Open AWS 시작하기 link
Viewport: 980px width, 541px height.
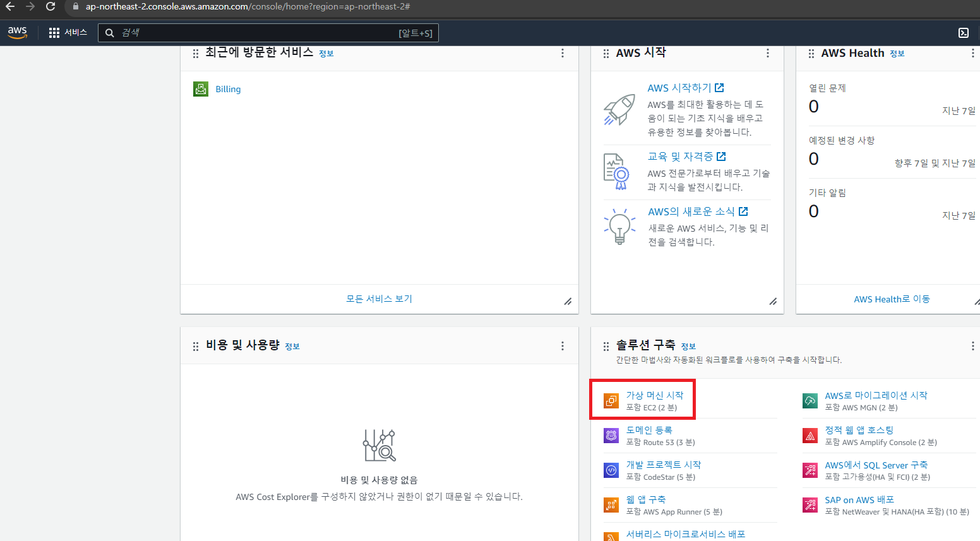686,88
